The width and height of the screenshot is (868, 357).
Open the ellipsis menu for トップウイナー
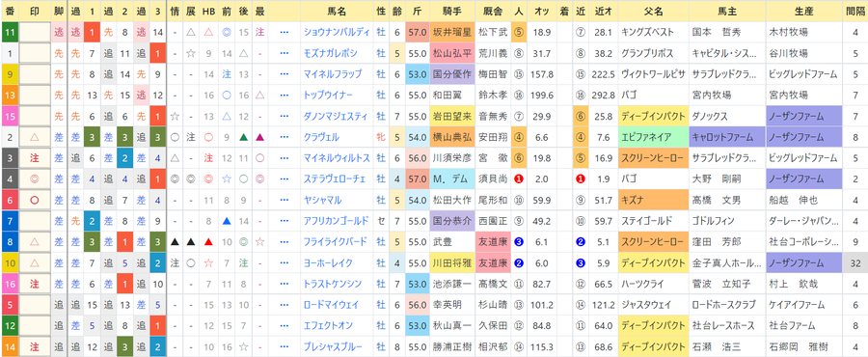click(x=285, y=96)
